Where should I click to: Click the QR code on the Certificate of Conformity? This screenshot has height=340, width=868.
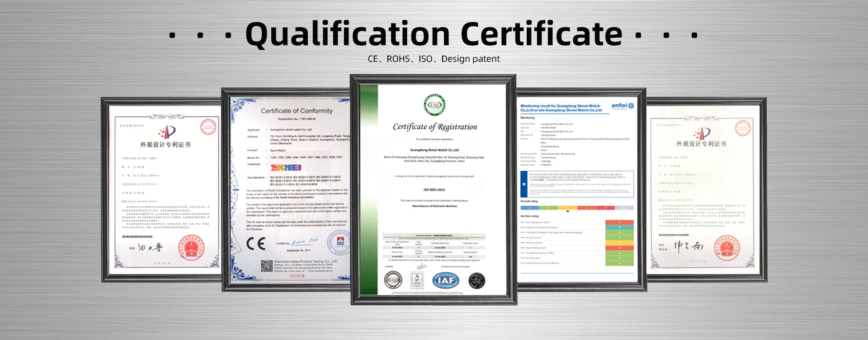[266, 265]
